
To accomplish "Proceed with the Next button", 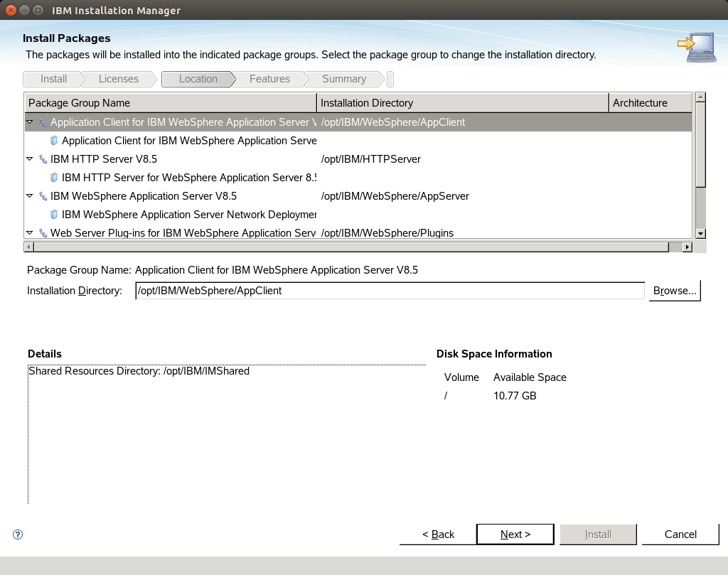I will click(x=515, y=534).
